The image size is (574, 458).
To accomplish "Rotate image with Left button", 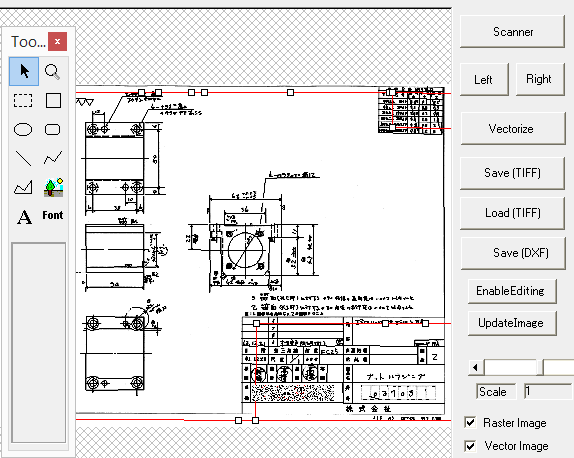I will click(484, 79).
